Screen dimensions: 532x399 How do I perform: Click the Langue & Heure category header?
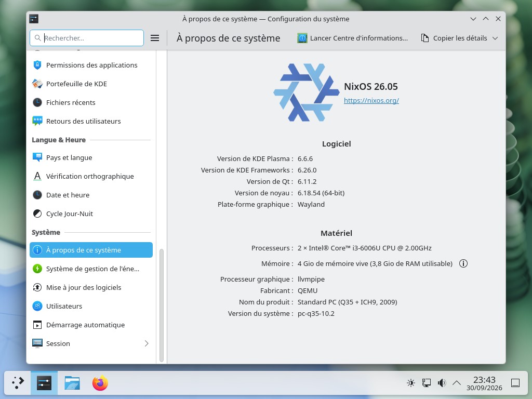pyautogui.click(x=59, y=140)
